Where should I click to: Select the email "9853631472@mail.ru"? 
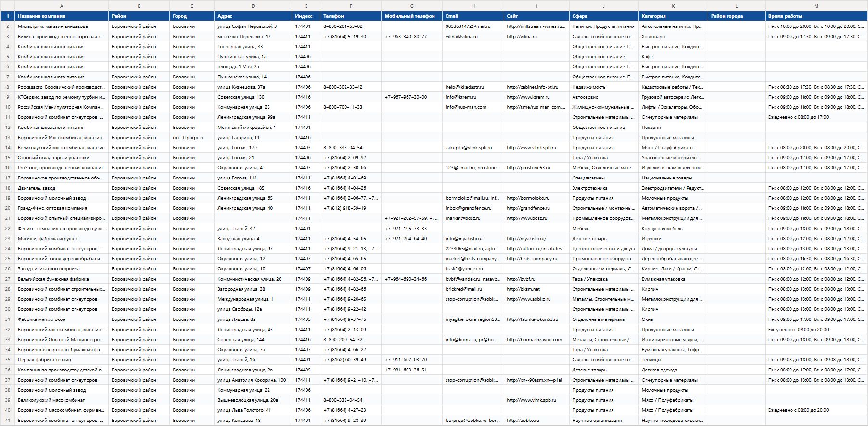click(473, 26)
